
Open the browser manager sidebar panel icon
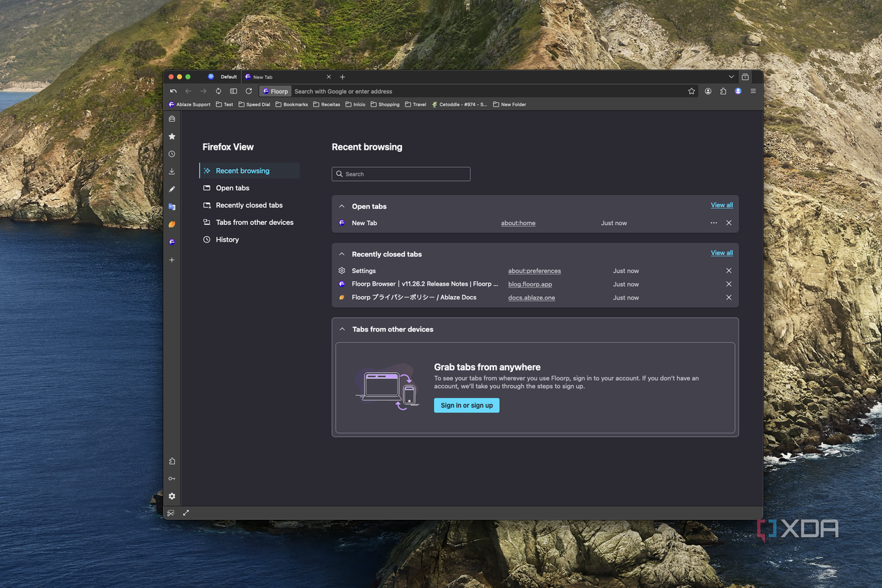pyautogui.click(x=172, y=119)
